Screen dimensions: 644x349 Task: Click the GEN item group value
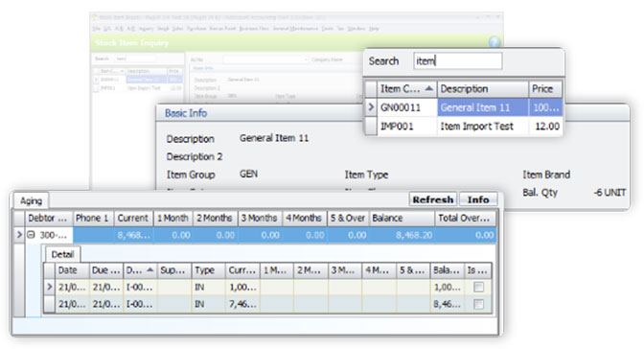tap(248, 174)
